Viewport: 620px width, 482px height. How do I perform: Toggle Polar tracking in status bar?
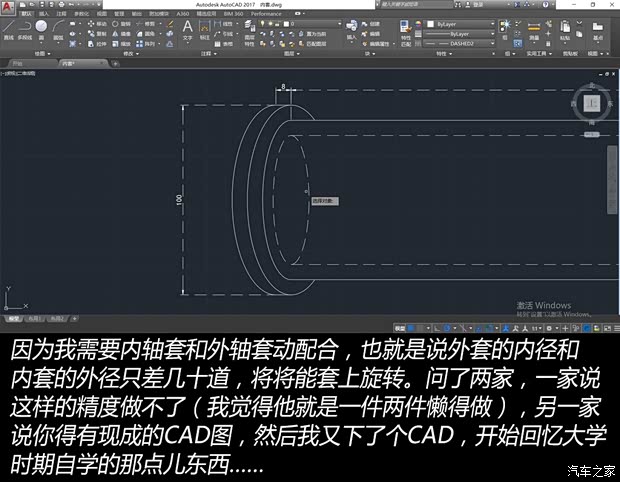point(447,328)
